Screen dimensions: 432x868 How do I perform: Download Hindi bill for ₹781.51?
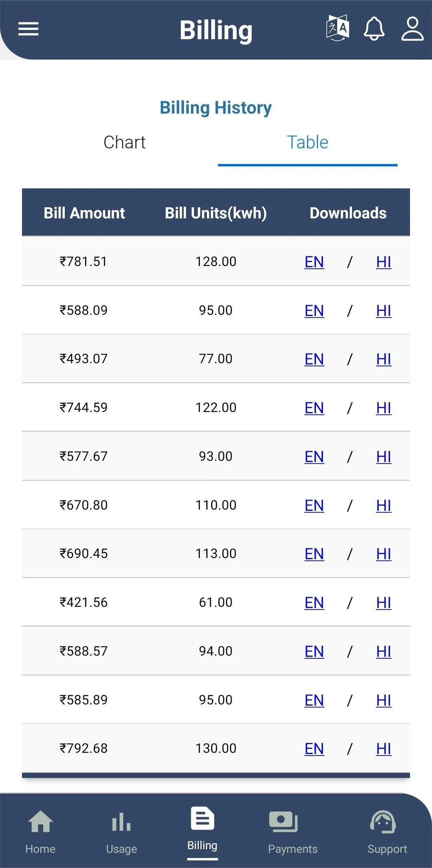pos(384,262)
